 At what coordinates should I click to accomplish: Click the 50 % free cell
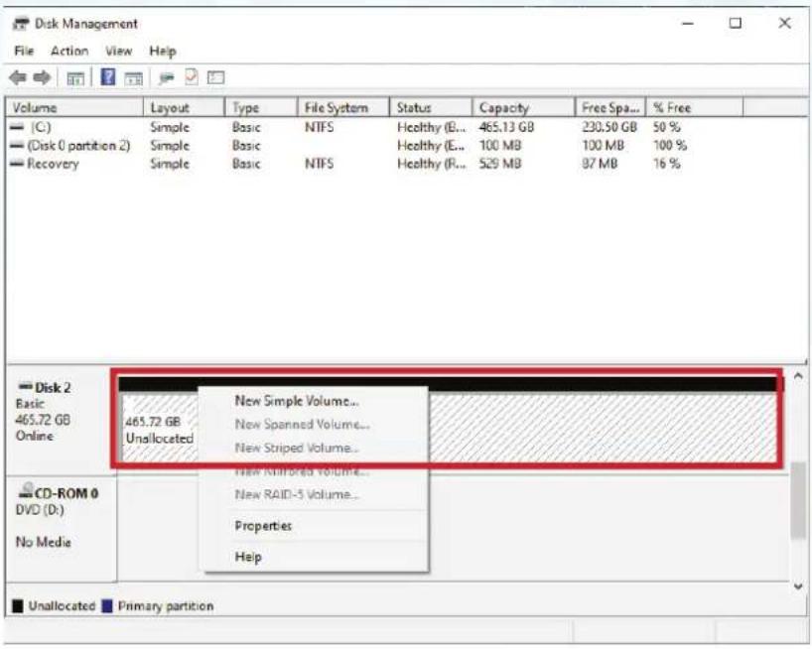click(667, 127)
